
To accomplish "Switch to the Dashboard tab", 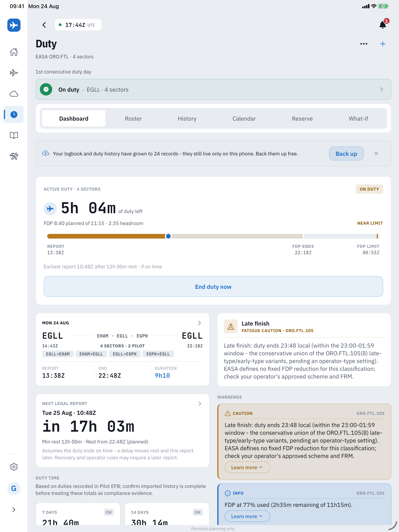I will pyautogui.click(x=74, y=119).
